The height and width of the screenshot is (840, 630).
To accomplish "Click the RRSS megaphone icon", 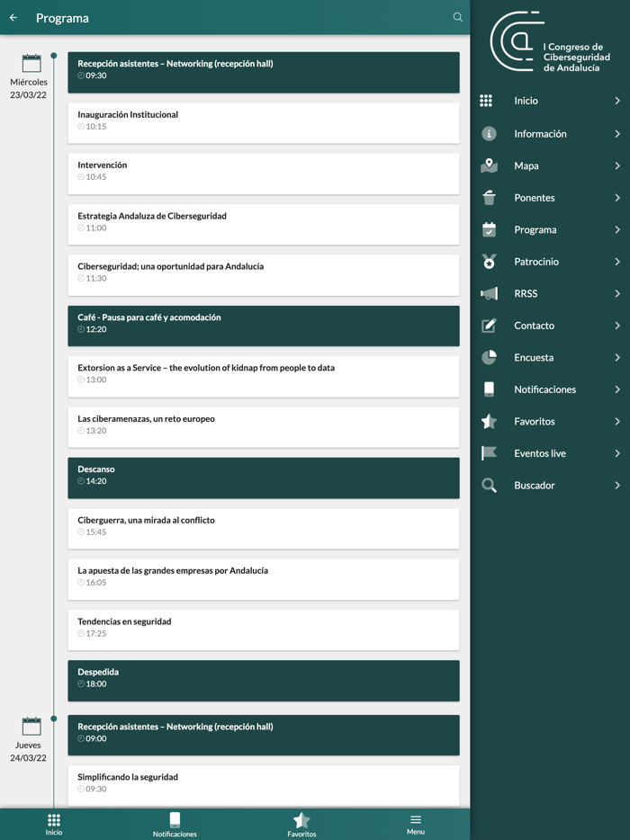I will tap(489, 293).
